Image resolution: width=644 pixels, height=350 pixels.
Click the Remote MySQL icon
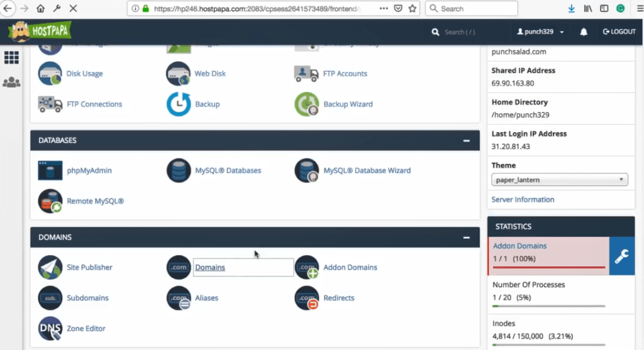(x=50, y=201)
